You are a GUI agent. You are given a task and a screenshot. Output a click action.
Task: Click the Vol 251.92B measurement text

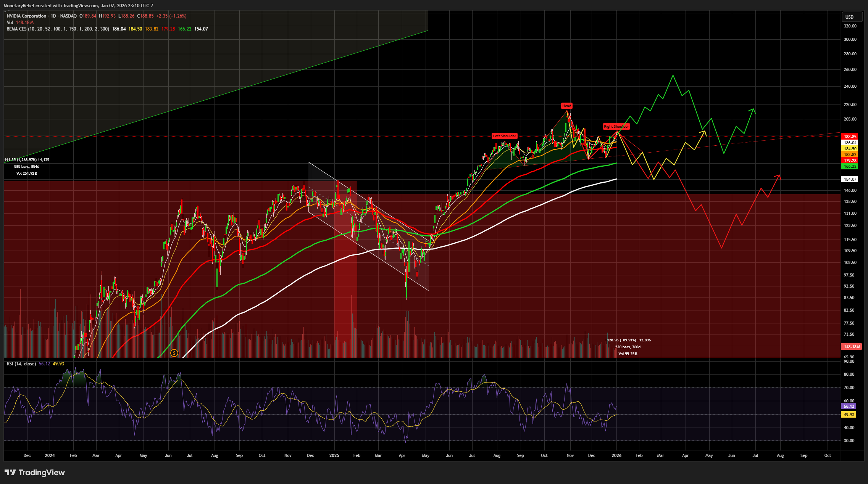pyautogui.click(x=27, y=174)
